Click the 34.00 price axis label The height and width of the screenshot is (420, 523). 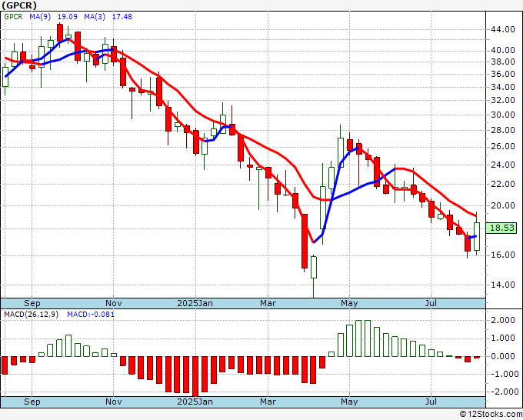503,87
